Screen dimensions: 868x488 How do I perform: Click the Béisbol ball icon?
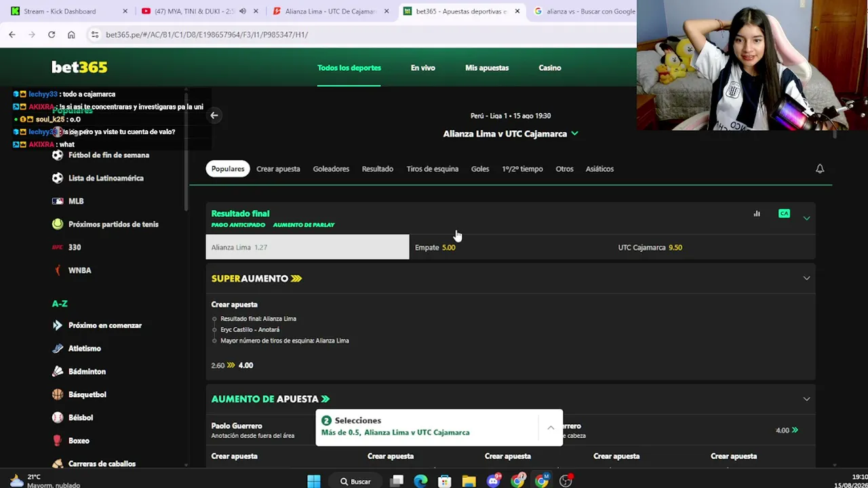point(58,418)
